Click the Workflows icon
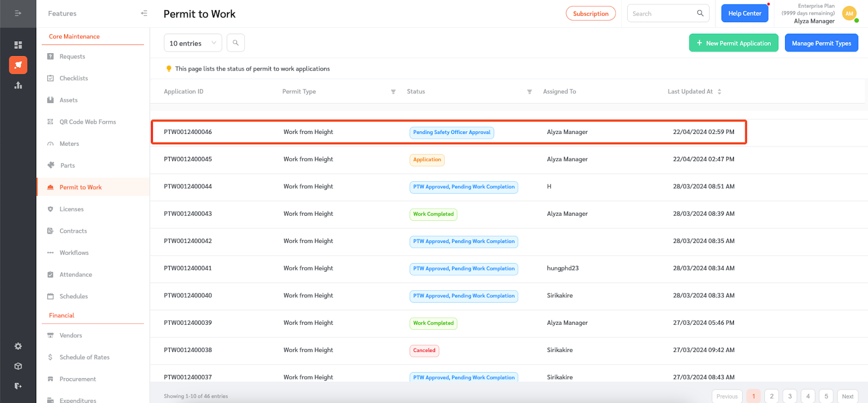Image resolution: width=868 pixels, height=403 pixels. tap(50, 253)
